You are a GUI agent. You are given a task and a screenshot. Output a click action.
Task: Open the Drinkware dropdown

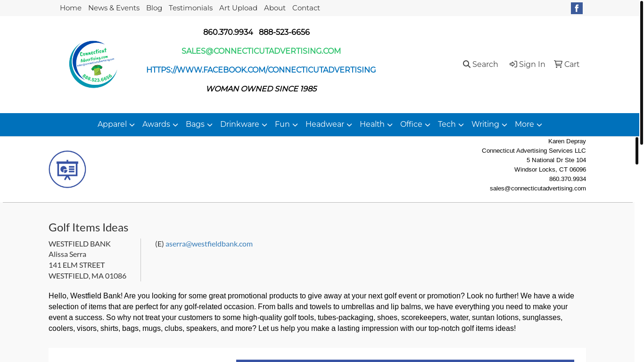pos(244,124)
